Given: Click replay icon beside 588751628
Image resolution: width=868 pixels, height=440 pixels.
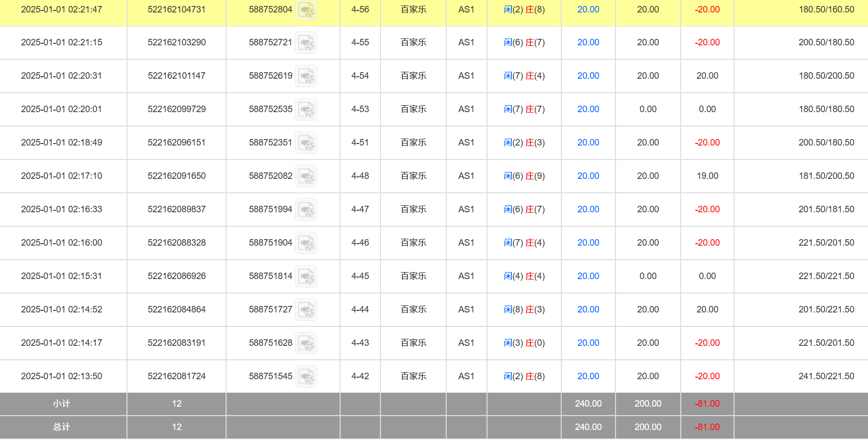Looking at the screenshot, I should pos(306,343).
